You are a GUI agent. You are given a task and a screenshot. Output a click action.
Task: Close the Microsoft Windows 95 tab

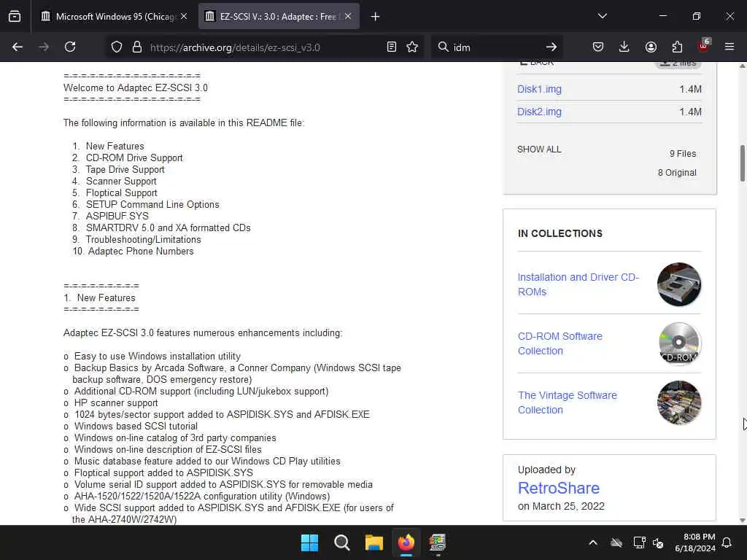(184, 16)
